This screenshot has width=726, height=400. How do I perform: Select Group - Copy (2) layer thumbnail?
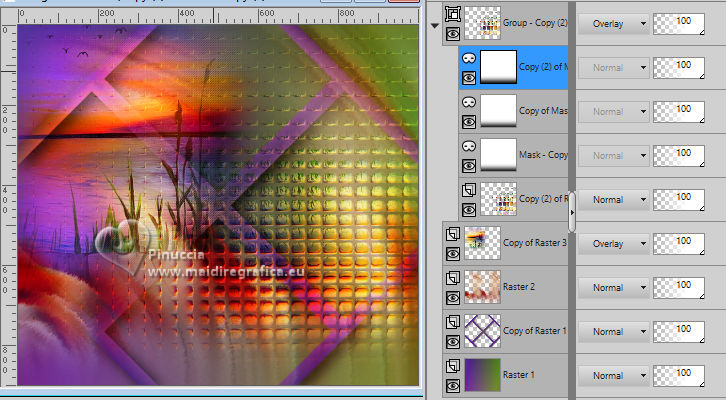[x=482, y=23]
